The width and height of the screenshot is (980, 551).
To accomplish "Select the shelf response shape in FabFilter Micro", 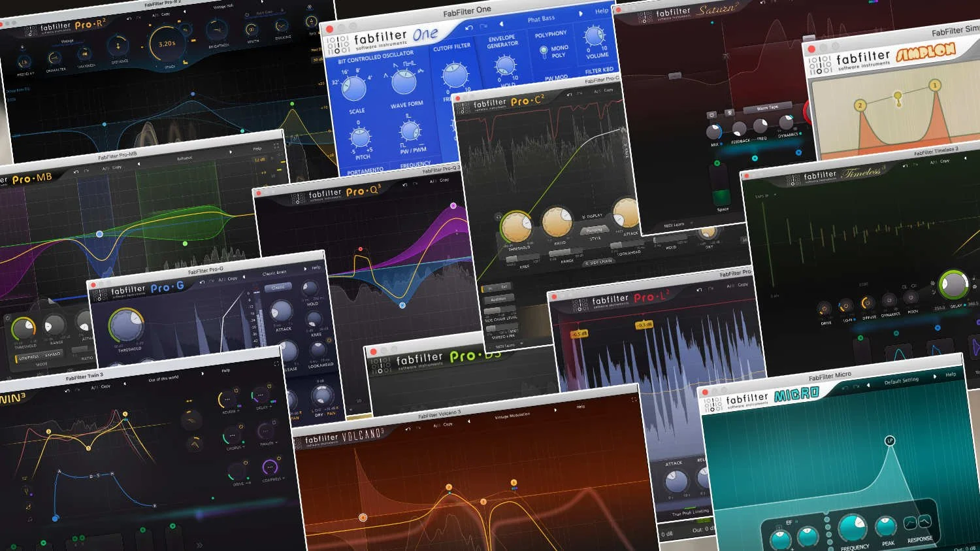I will click(x=910, y=523).
